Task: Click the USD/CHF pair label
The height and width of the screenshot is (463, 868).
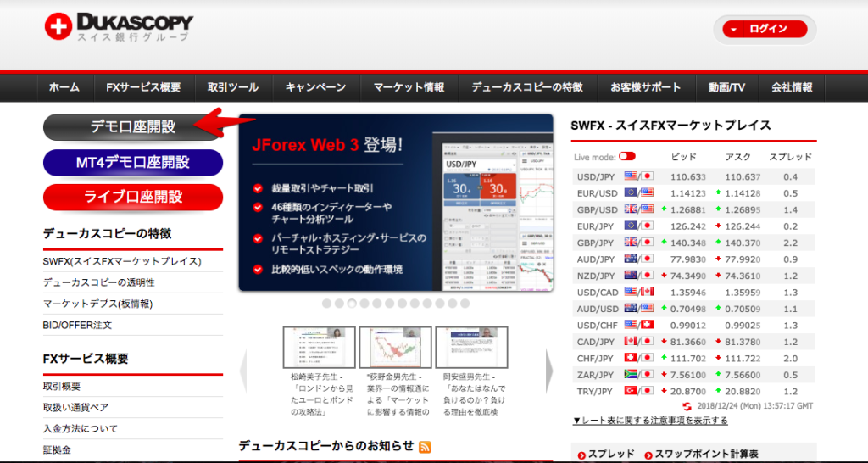Action: click(x=596, y=325)
